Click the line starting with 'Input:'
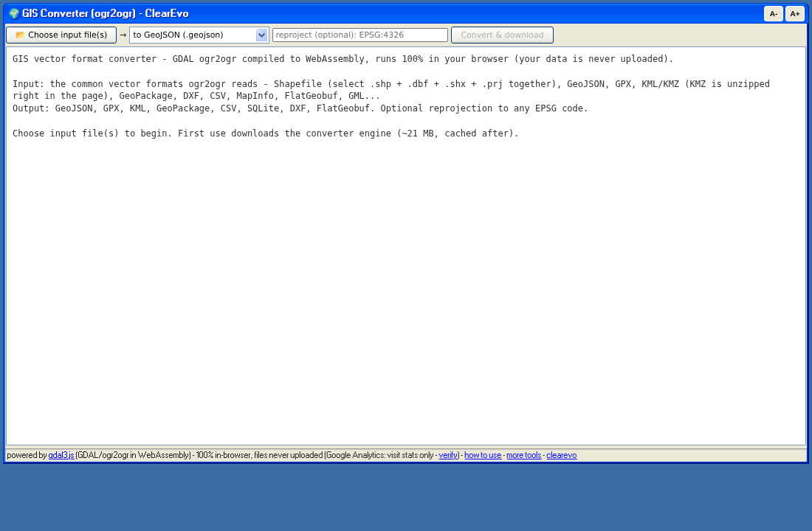The height and width of the screenshot is (531, 812). point(391,89)
